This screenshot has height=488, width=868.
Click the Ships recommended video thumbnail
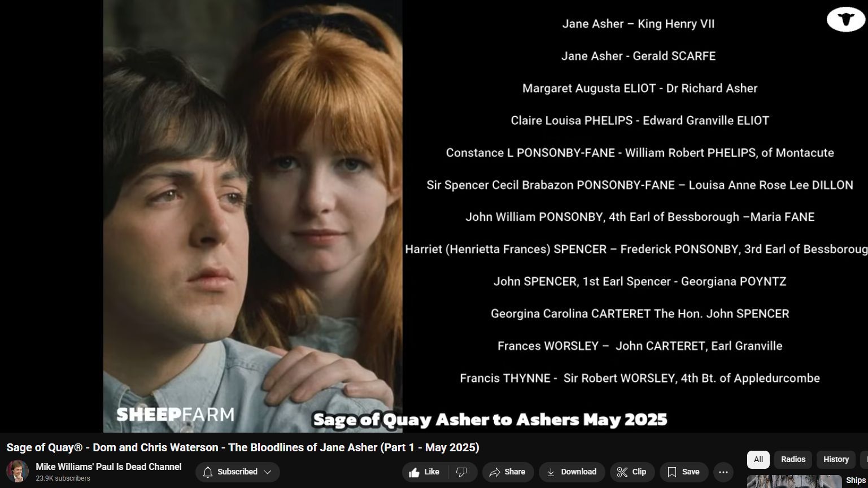pyautogui.click(x=795, y=482)
